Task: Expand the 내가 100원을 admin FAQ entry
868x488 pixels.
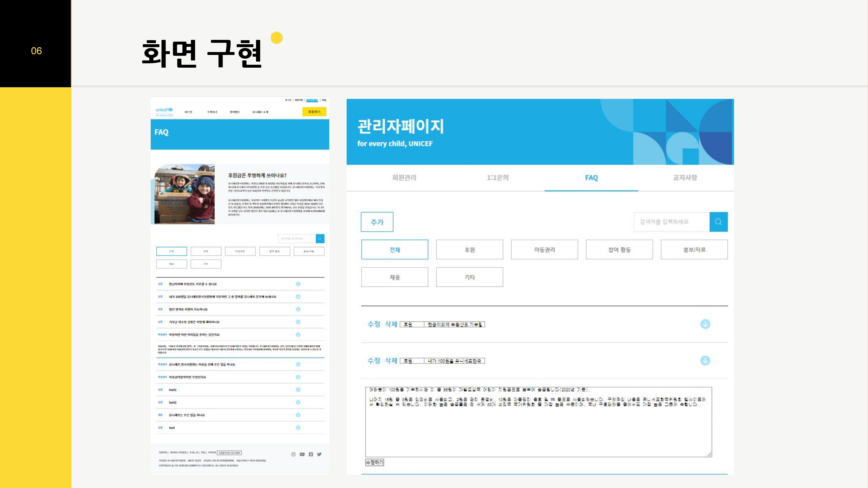Action: (705, 360)
